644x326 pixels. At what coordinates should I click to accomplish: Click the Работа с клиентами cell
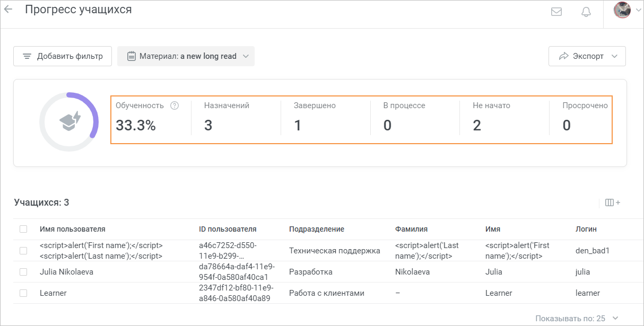click(327, 293)
